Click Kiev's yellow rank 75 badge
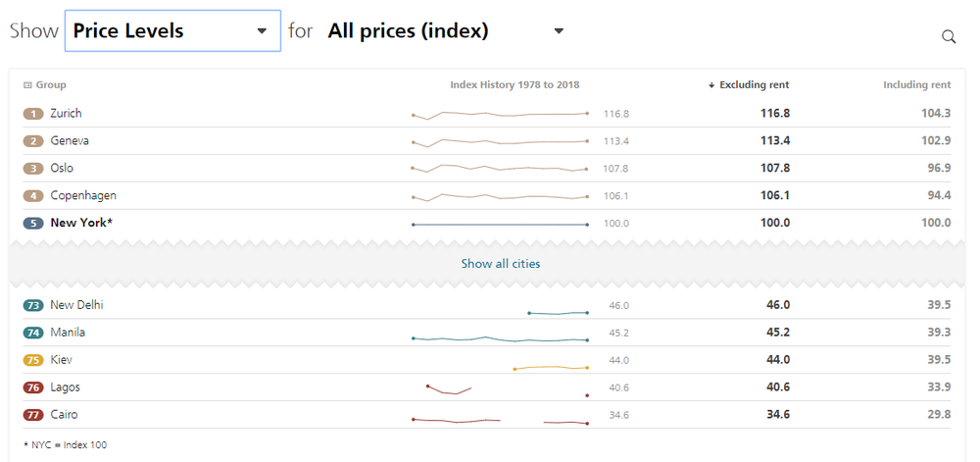Screen dimensions: 980x462 tap(33, 361)
